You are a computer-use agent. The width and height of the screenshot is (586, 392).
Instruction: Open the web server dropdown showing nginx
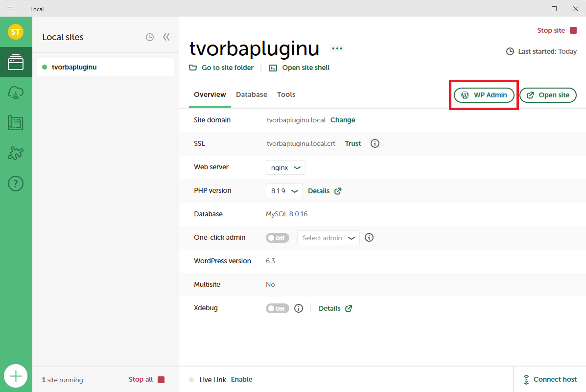click(x=285, y=167)
